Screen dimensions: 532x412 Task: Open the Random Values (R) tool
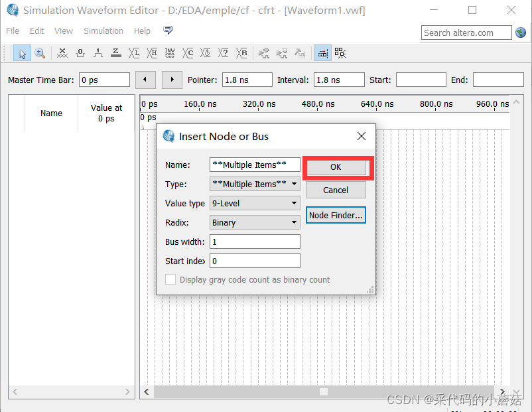click(241, 53)
